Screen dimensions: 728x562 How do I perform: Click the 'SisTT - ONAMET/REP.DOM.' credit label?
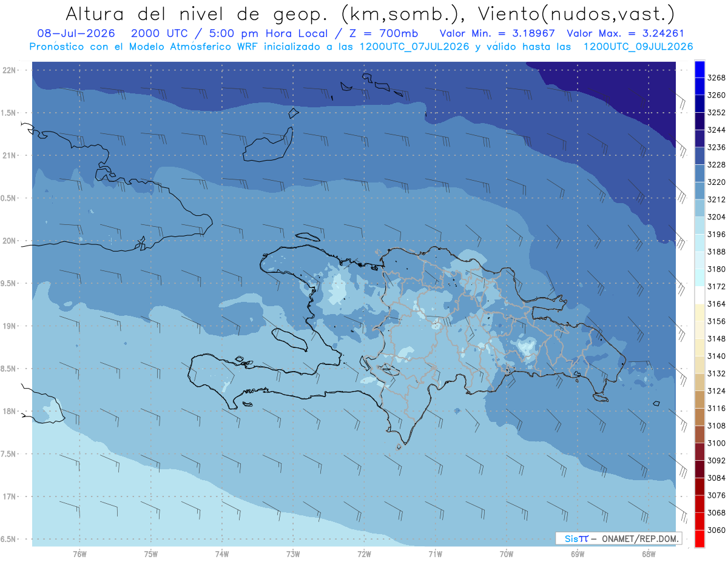pos(619,538)
